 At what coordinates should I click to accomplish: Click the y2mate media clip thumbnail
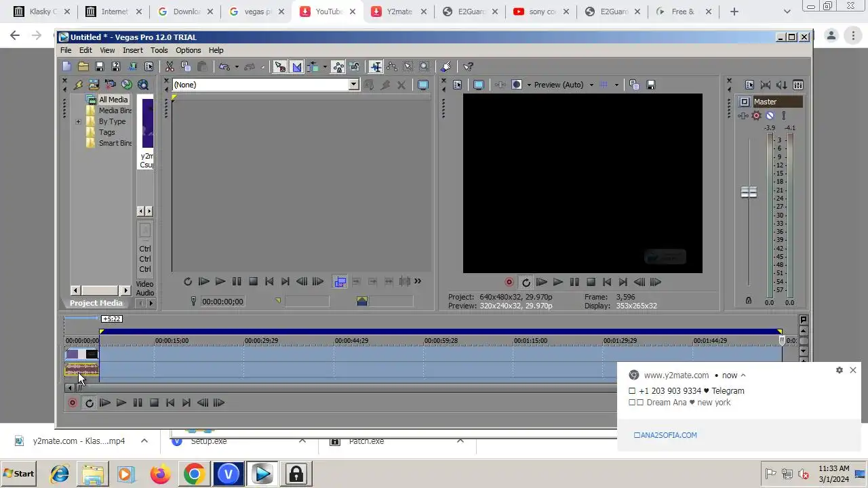(147, 123)
